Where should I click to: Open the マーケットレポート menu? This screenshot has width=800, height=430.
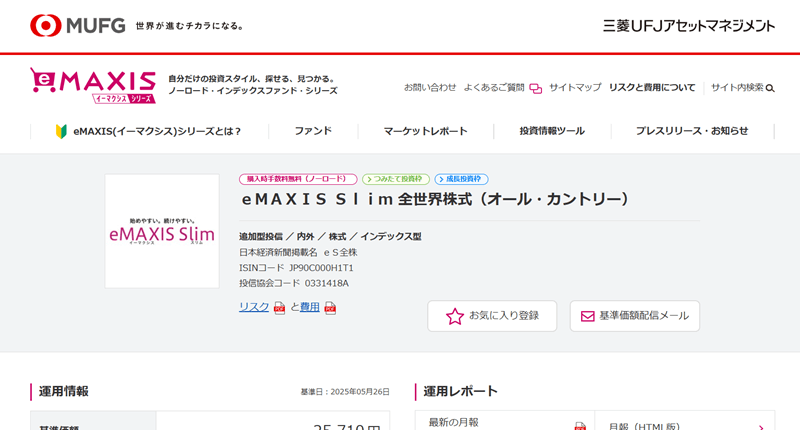pyautogui.click(x=426, y=131)
